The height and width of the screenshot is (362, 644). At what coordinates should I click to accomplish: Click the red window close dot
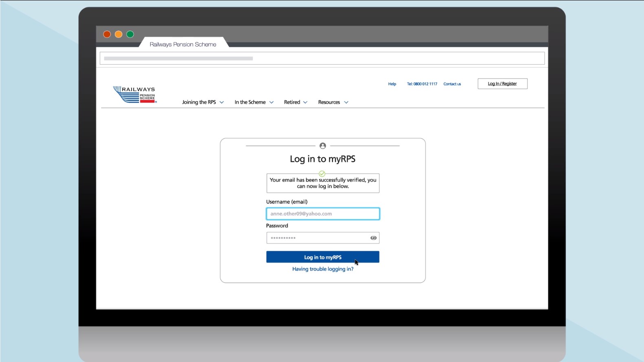(x=107, y=34)
